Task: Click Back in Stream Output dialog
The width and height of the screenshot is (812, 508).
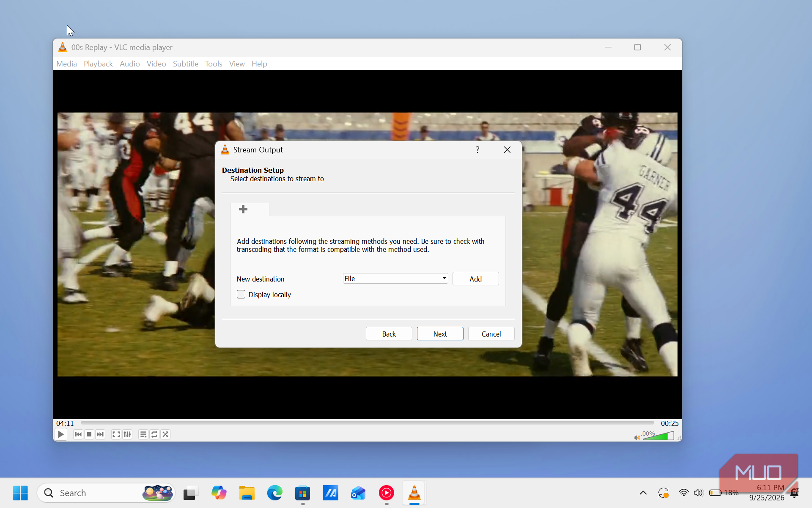Action: pos(389,334)
